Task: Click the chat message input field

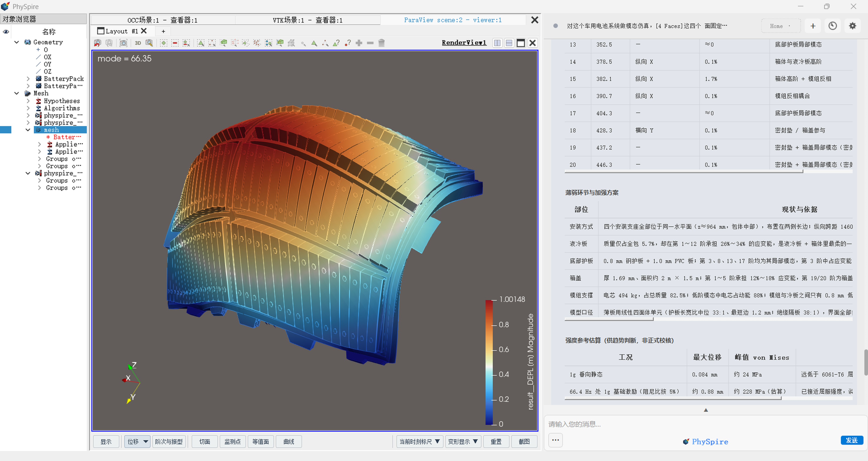Action: (705, 424)
